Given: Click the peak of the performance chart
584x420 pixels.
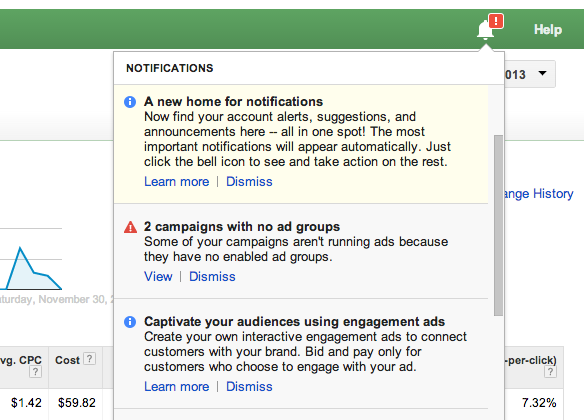Looking at the screenshot, I should [x=20, y=248].
